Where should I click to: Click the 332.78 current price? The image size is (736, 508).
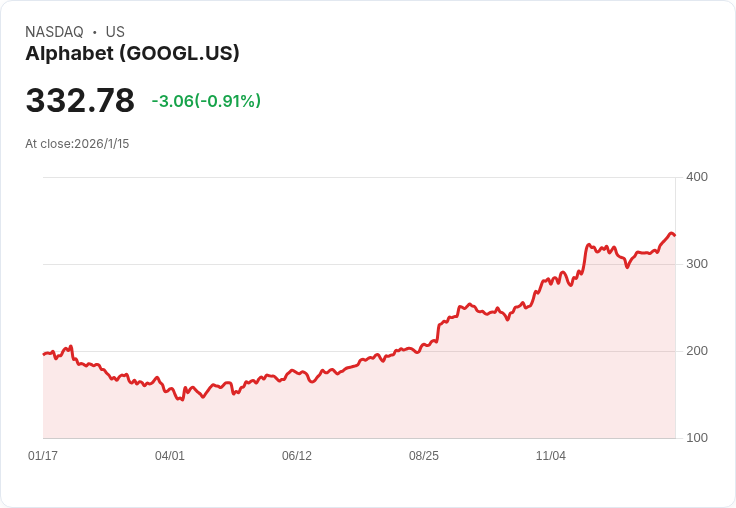pos(80,101)
